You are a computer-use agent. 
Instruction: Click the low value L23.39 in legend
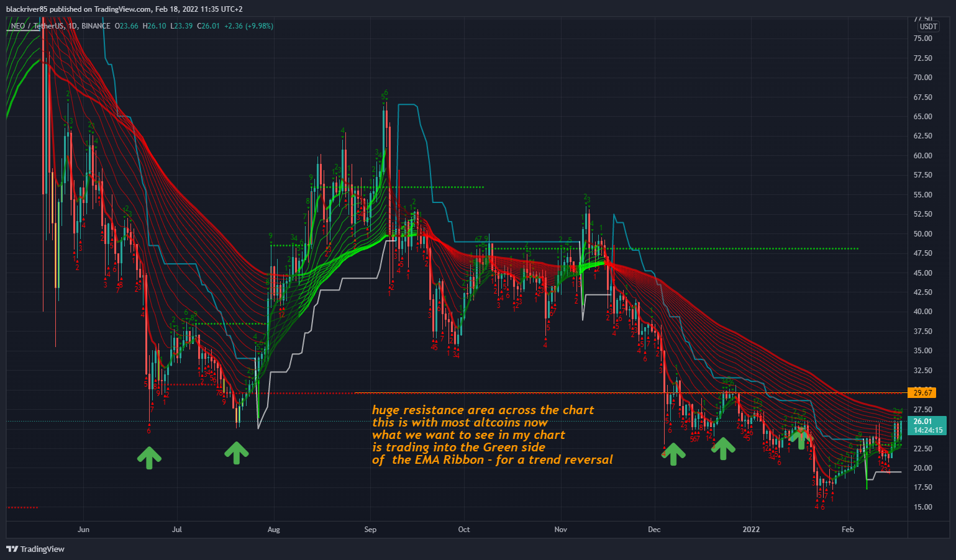[x=181, y=26]
